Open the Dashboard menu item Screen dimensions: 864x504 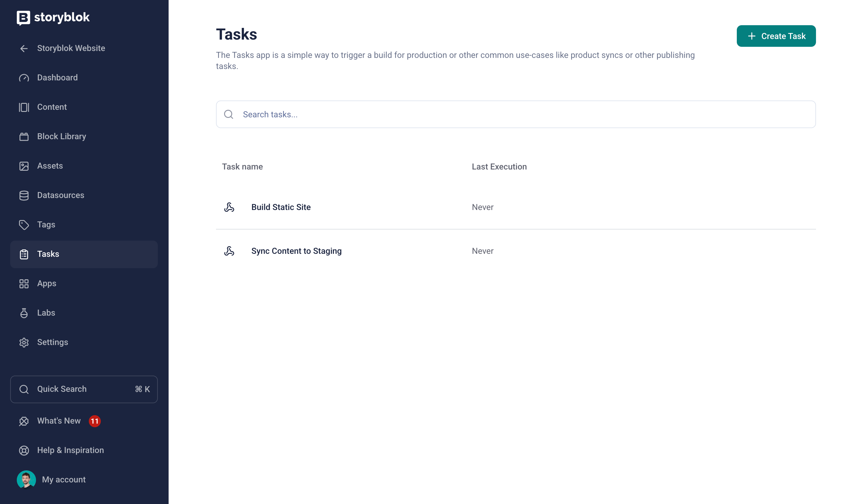84,78
